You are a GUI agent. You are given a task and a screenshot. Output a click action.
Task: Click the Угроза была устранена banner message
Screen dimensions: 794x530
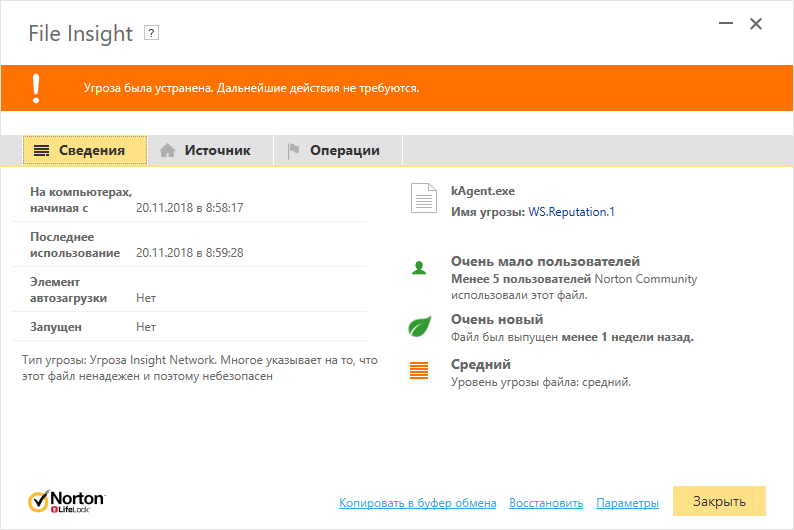tap(251, 88)
